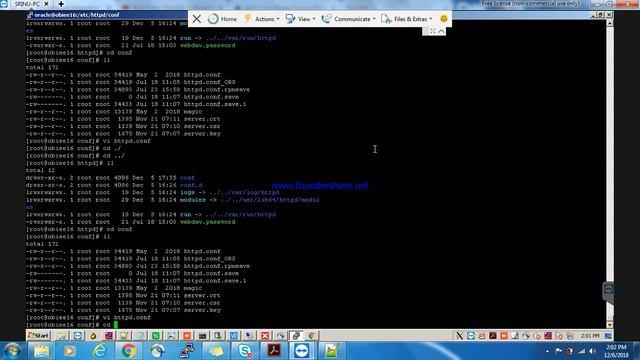Screen dimensions: 640x360
Task: Open the local Windows Start orb
Action: (x=12, y=351)
